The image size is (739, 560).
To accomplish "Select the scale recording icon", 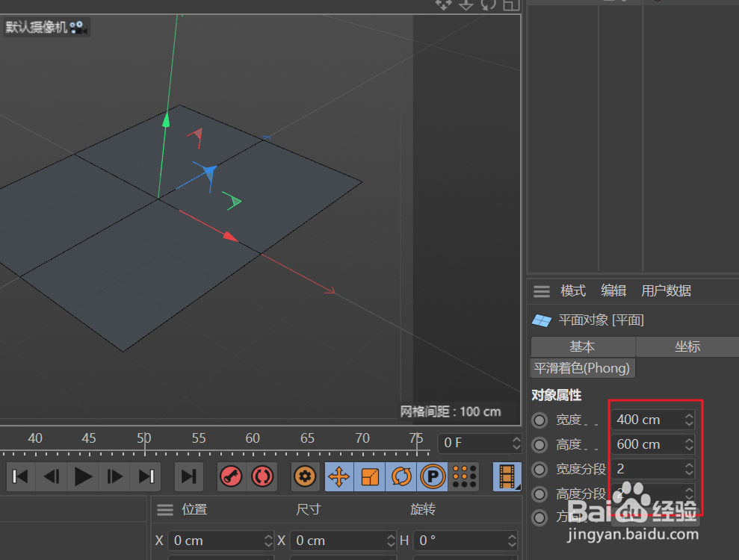I will pos(370,476).
